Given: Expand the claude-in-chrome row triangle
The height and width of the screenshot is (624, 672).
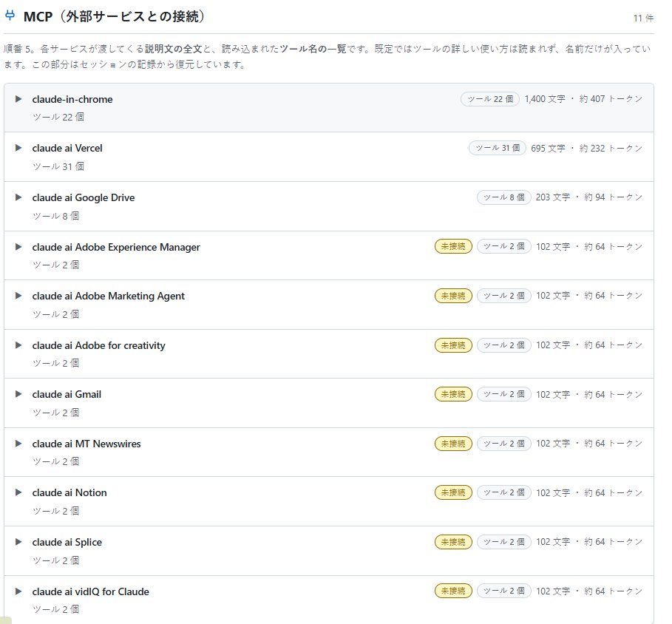Looking at the screenshot, I should 18,99.
